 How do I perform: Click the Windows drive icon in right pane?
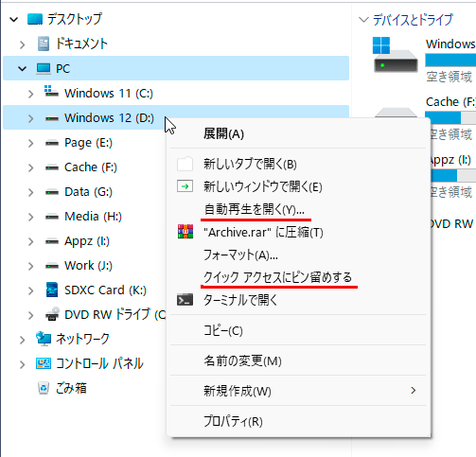[396, 55]
